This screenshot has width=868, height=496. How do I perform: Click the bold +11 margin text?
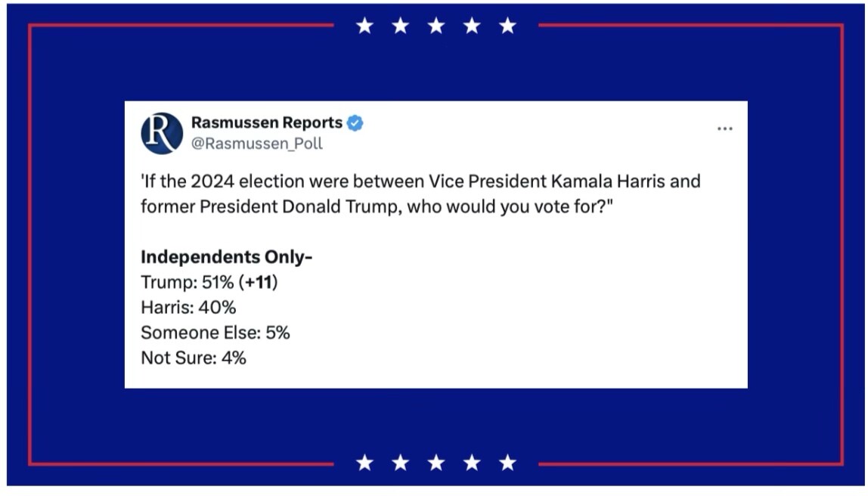click(259, 282)
